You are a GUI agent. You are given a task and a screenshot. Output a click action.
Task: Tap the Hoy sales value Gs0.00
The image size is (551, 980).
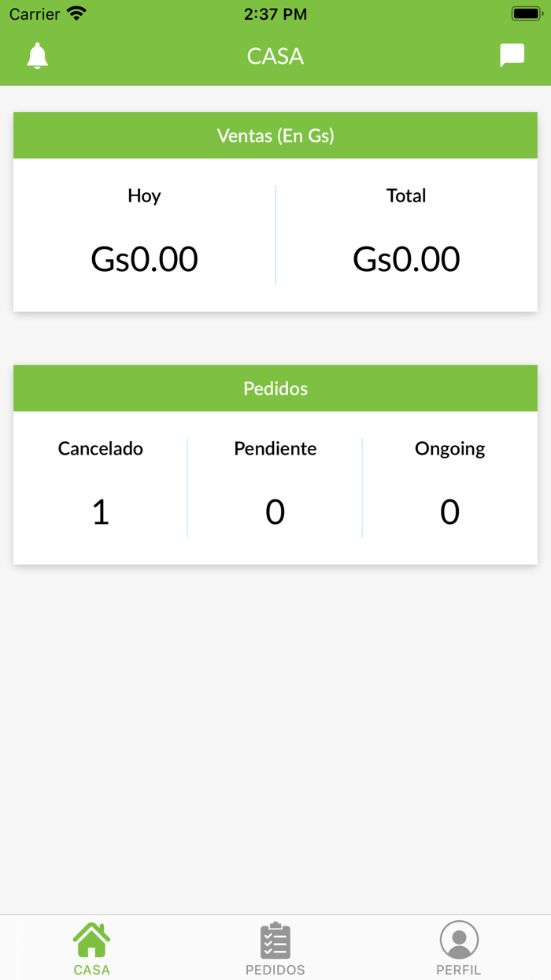[144, 258]
